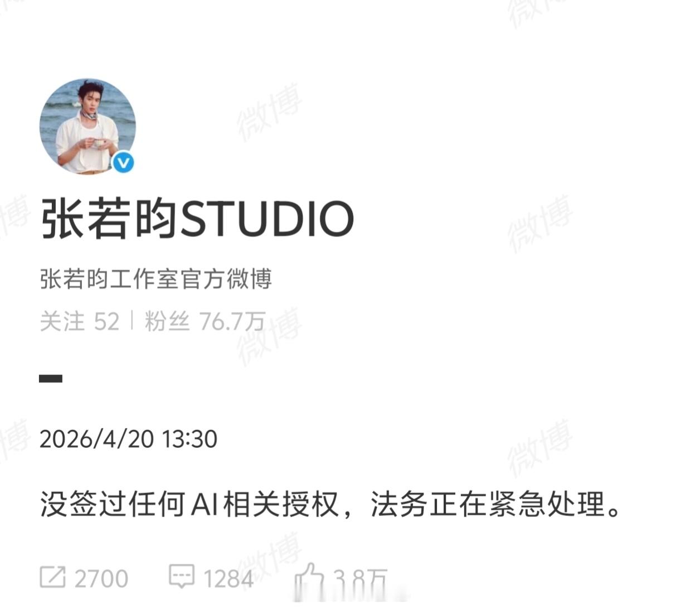This screenshot has width=700, height=609.
Task: Click the blue verified V badge
Action: coord(123,163)
